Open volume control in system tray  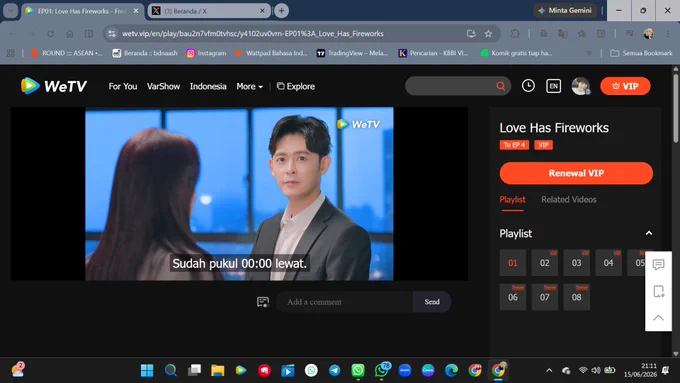596,370
